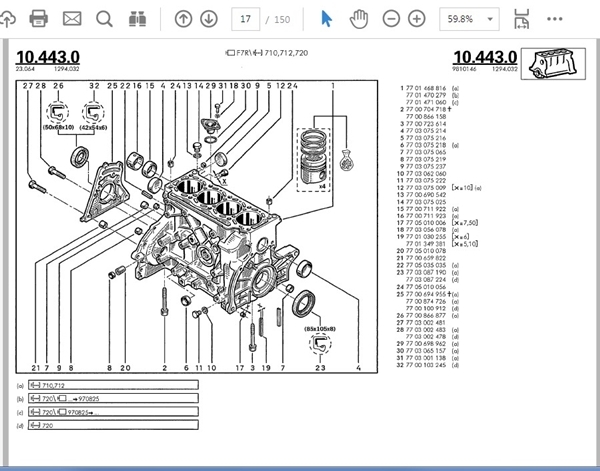Click part number 77 00 698 962
The image size is (600, 471).
(x=426, y=344)
